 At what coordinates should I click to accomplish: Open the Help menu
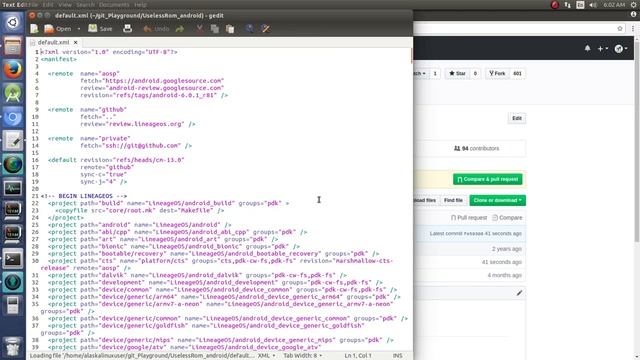[140, 4]
